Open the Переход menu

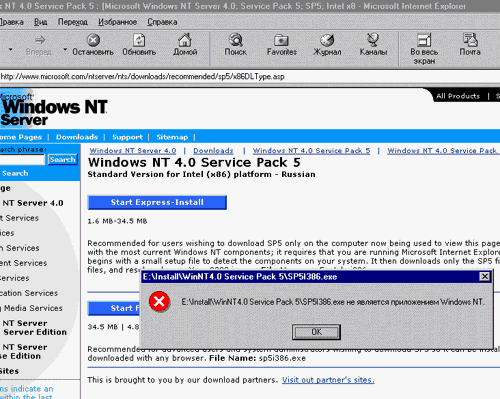tap(73, 22)
